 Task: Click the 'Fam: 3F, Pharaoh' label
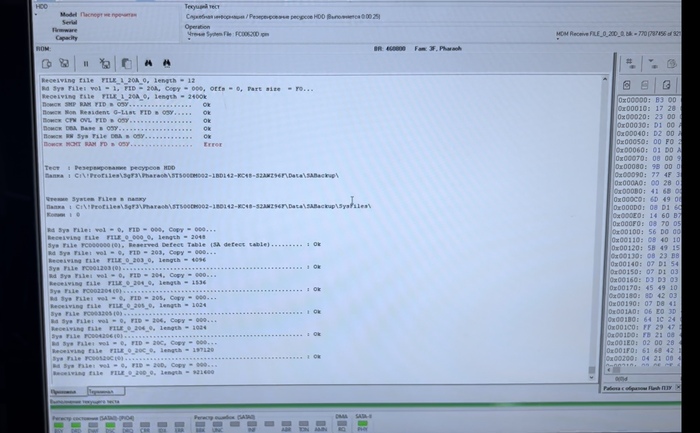coord(438,49)
